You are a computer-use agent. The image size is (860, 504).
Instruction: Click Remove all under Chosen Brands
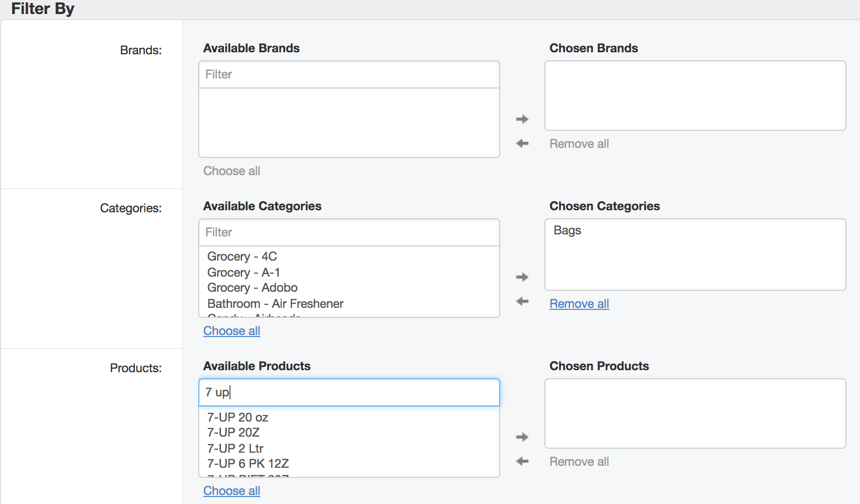(579, 144)
